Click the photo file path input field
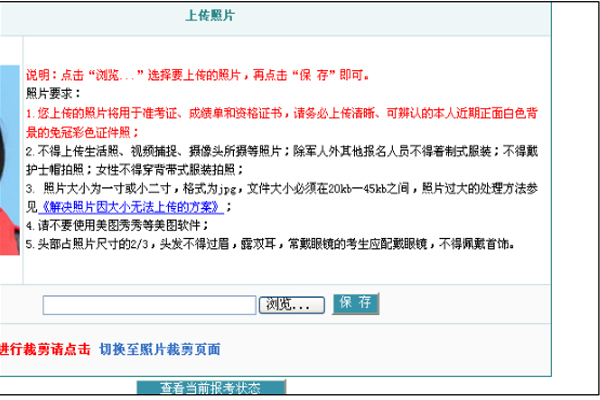The width and height of the screenshot is (600, 400). point(150,303)
